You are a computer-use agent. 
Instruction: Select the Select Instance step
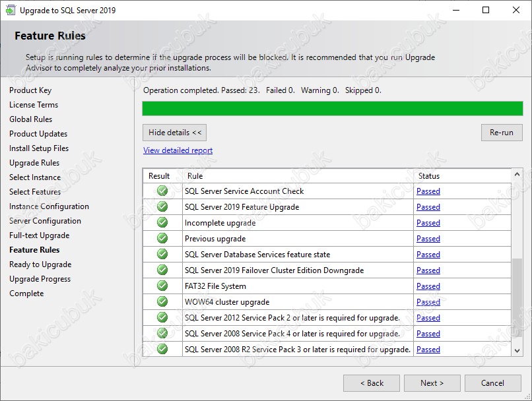pos(35,177)
